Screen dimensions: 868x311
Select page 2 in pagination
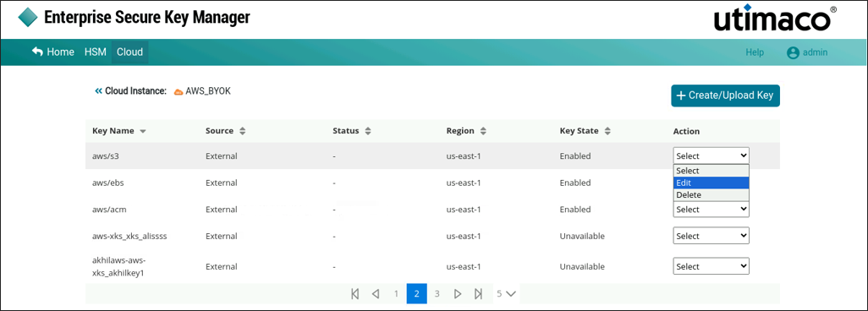(417, 294)
